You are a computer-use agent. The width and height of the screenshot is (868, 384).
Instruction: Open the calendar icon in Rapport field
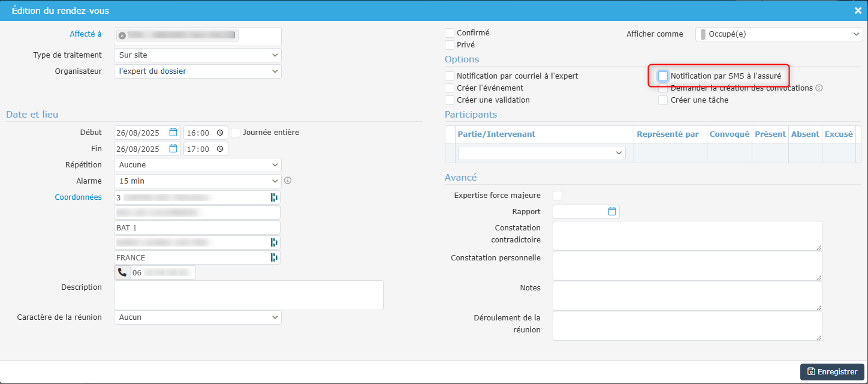pyautogui.click(x=612, y=211)
